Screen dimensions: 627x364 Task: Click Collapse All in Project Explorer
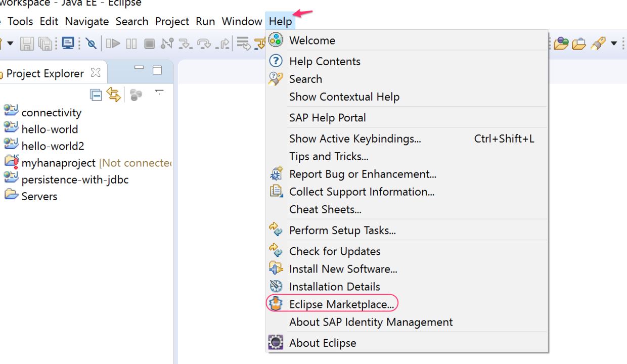coord(96,95)
